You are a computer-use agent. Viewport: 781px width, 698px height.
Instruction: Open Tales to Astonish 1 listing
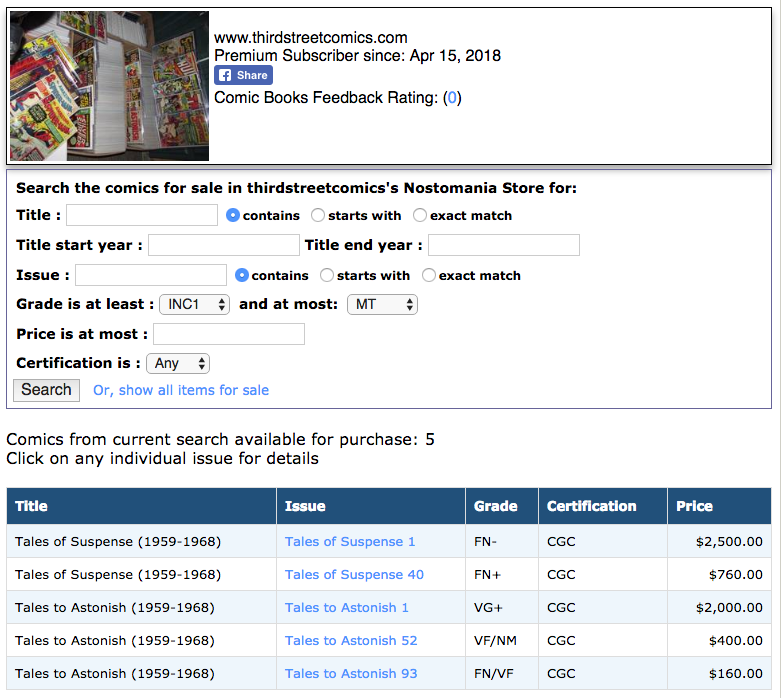(x=347, y=607)
